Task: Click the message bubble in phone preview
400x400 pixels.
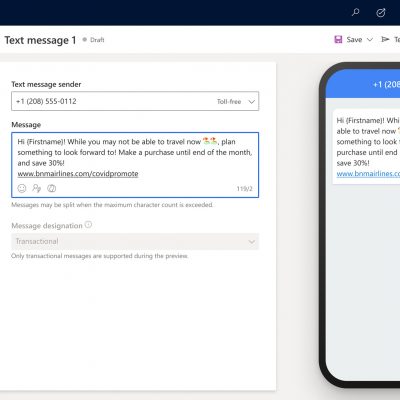Action: [366, 147]
